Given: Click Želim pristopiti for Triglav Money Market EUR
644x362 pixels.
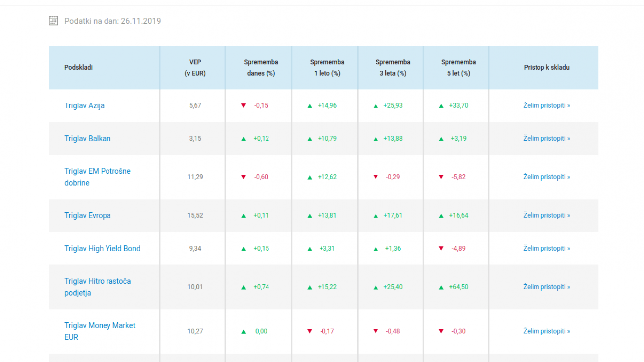Looking at the screenshot, I should (x=546, y=331).
